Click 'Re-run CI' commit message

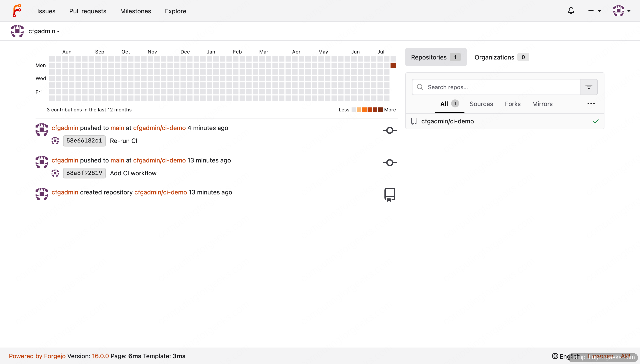click(124, 141)
